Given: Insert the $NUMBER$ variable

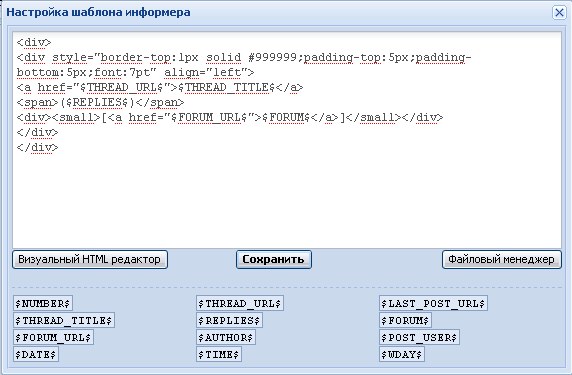Looking at the screenshot, I should pos(43,303).
